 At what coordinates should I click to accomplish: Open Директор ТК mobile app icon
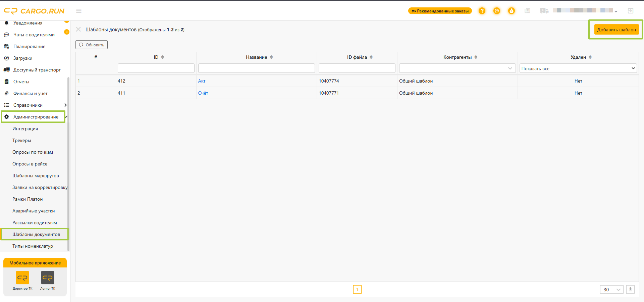pyautogui.click(x=22, y=278)
